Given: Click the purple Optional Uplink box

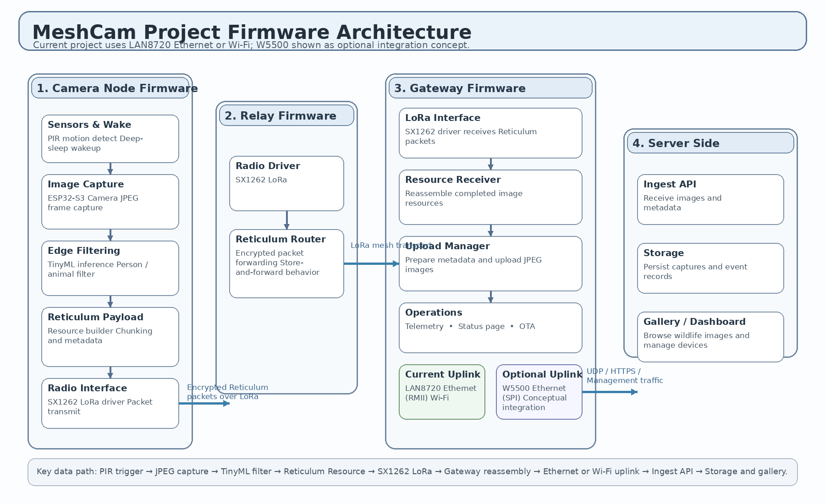Looking at the screenshot, I should coord(539,392).
